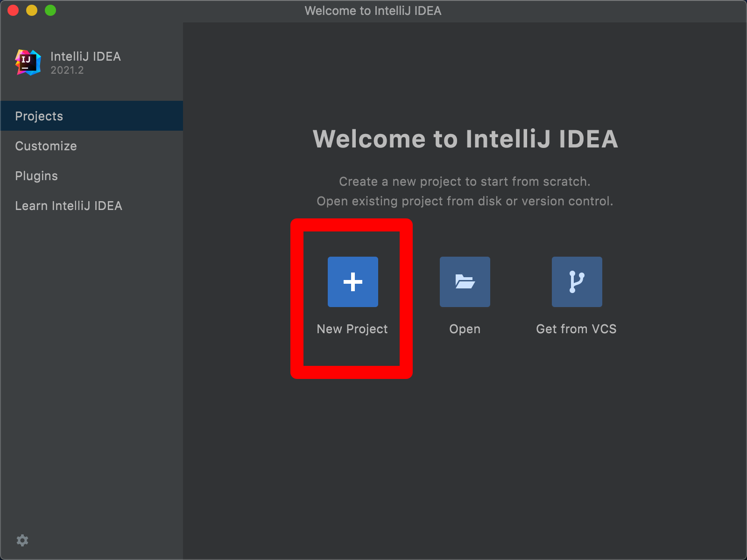Click the IntelliJ IDEA name in sidebar
Screen dimensions: 747x560
[85, 56]
